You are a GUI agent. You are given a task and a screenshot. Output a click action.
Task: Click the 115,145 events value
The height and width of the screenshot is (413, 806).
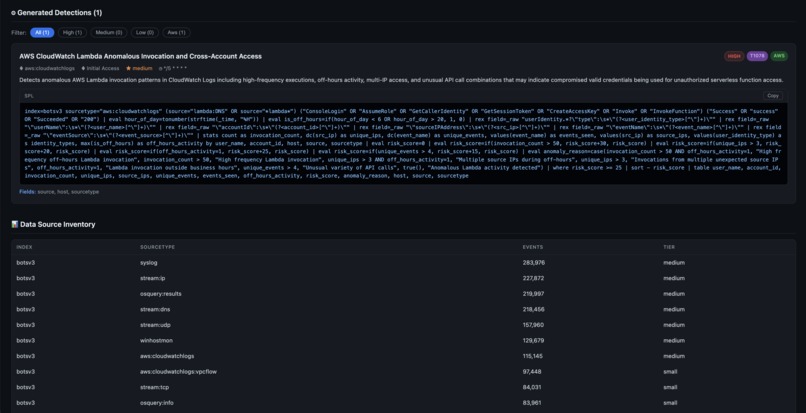click(x=534, y=356)
